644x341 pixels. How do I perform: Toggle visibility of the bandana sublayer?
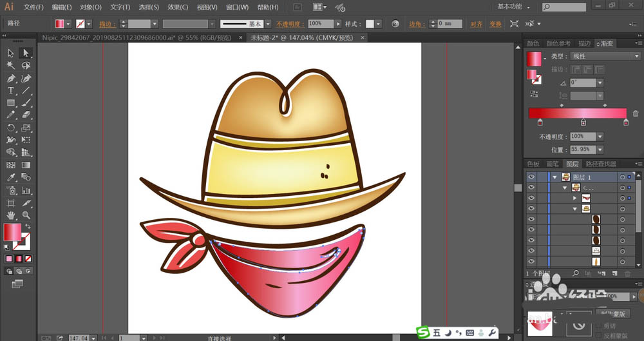531,198
